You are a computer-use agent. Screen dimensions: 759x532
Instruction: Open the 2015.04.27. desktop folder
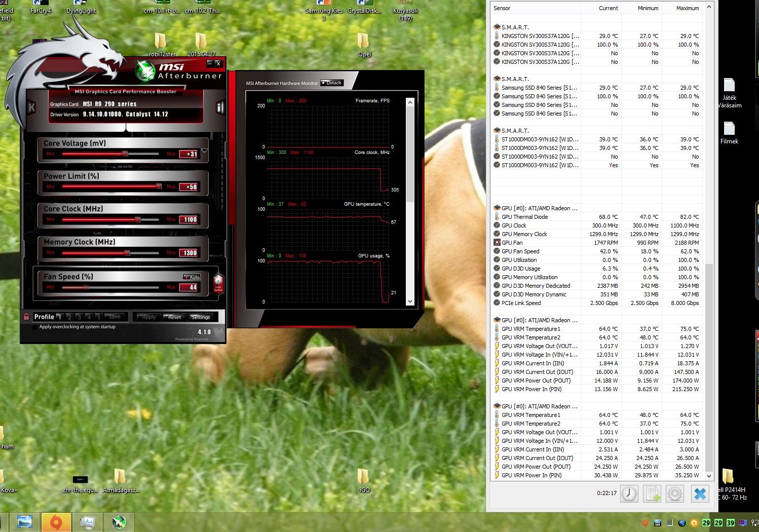coord(201,45)
